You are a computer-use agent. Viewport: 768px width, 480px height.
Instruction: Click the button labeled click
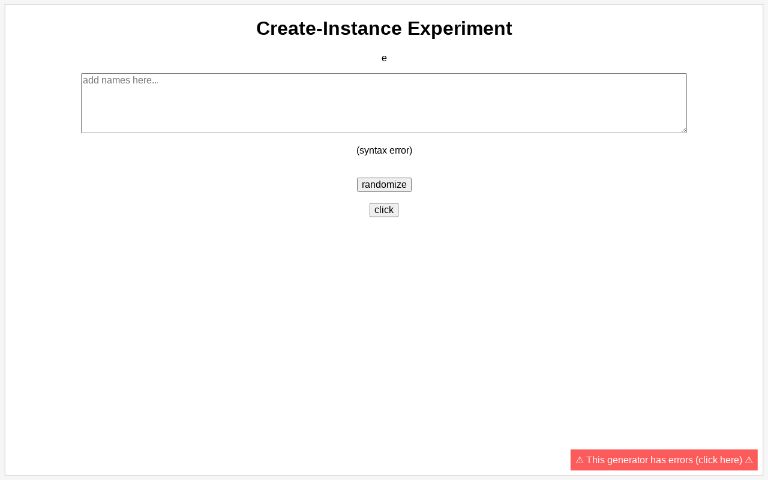pyautogui.click(x=384, y=210)
